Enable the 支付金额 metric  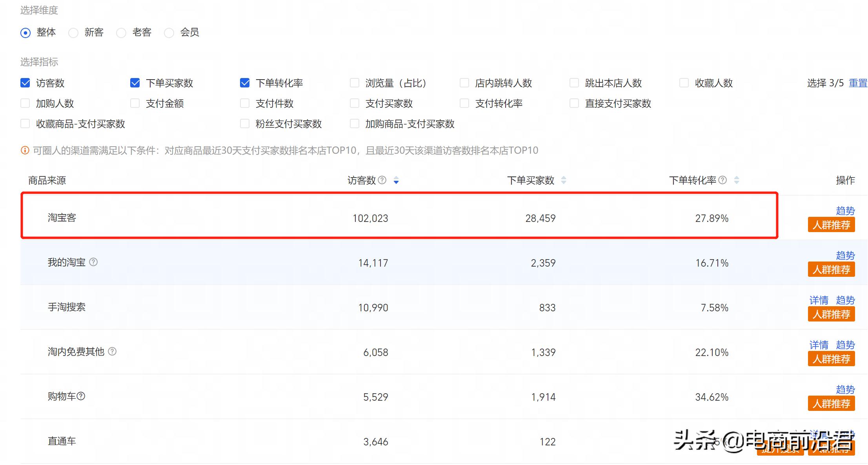(135, 103)
